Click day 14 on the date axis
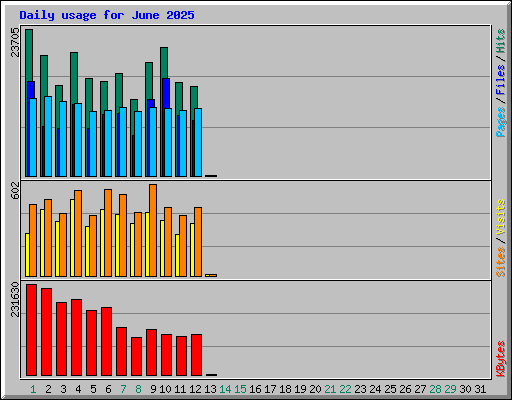512x400 pixels. [225, 389]
